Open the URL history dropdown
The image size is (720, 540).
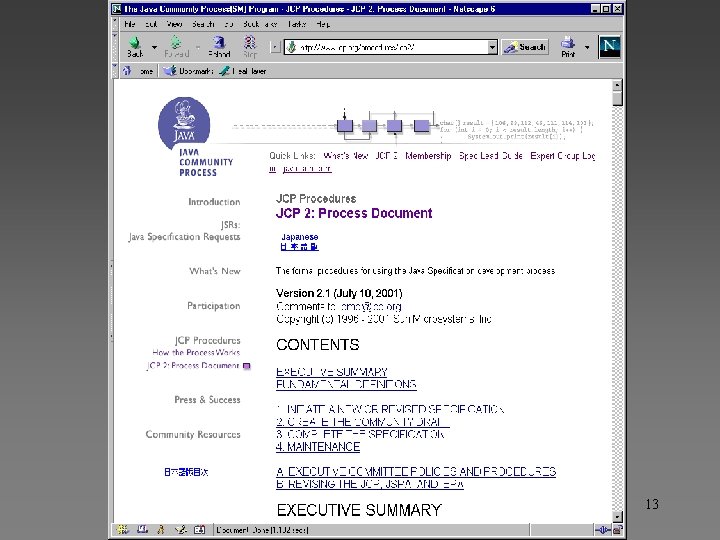point(492,47)
